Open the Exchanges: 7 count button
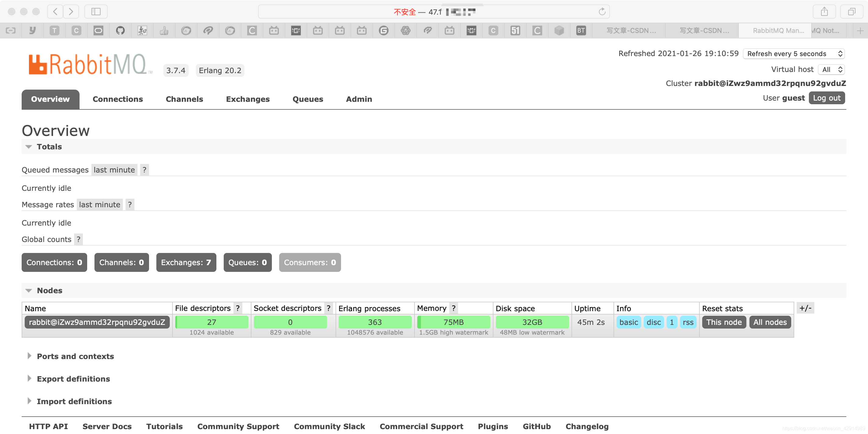This screenshot has width=868, height=434. coord(186,262)
